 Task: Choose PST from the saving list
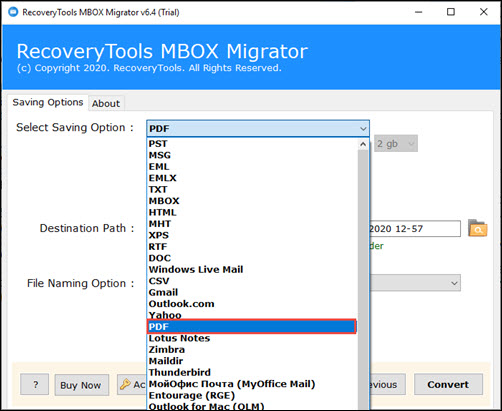pos(252,144)
